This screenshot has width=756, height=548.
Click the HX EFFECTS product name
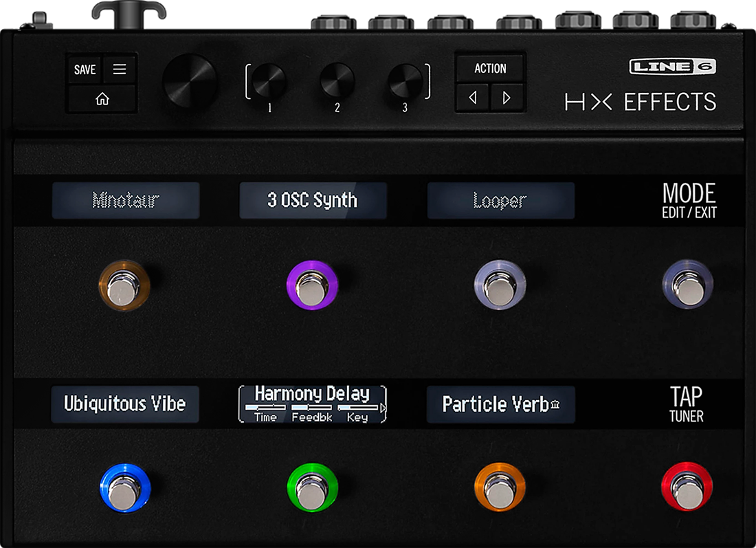[x=641, y=102]
